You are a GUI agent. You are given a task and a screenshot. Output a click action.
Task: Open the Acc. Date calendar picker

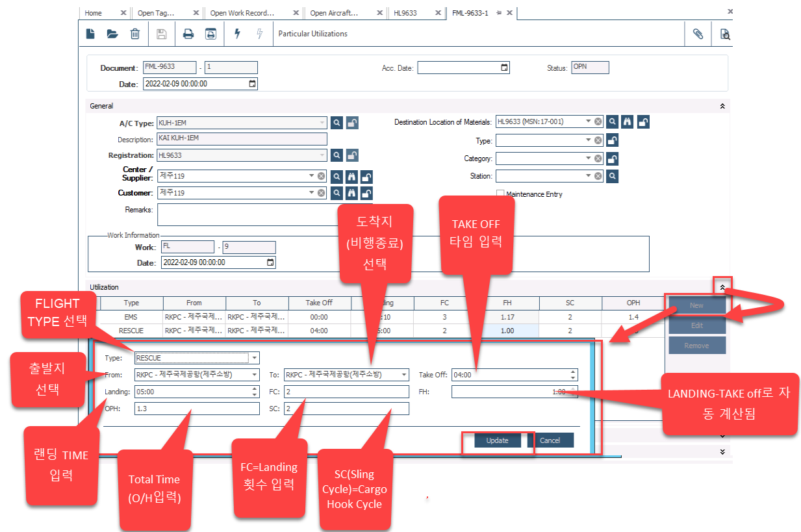click(504, 68)
